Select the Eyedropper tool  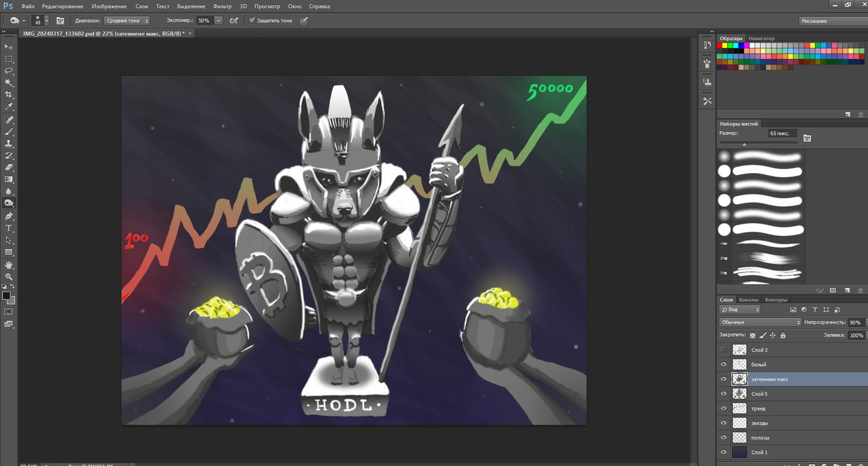pos(9,107)
